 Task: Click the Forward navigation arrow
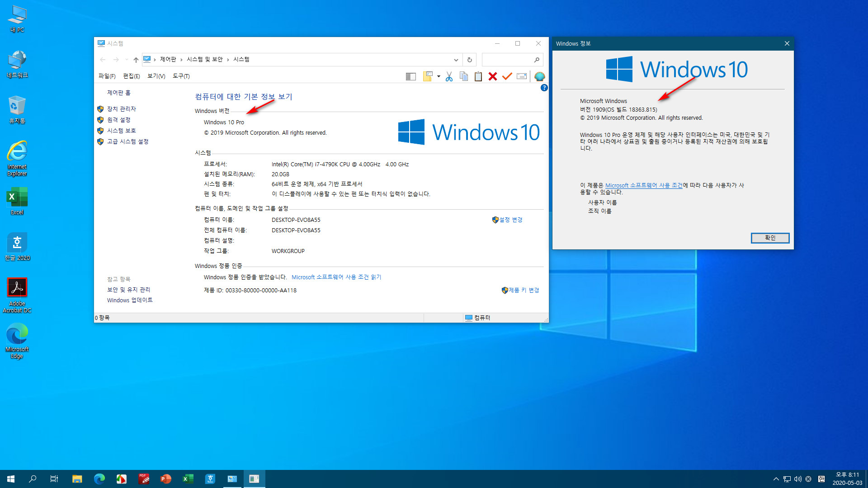(x=116, y=60)
